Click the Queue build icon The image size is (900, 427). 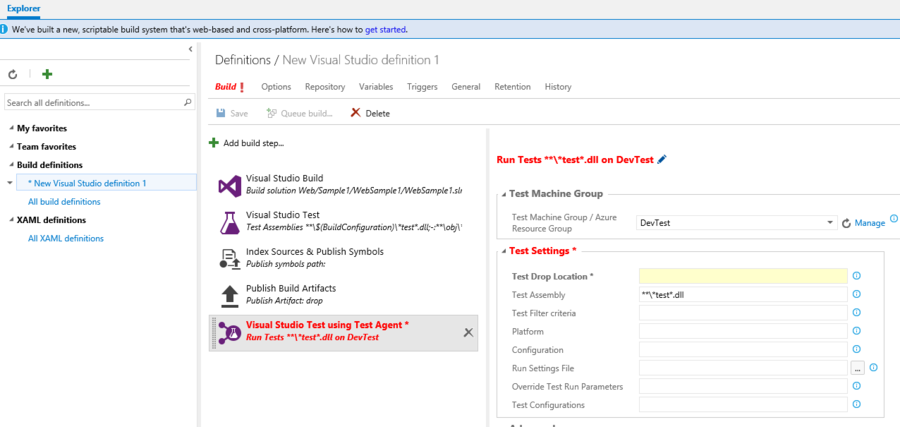(271, 113)
